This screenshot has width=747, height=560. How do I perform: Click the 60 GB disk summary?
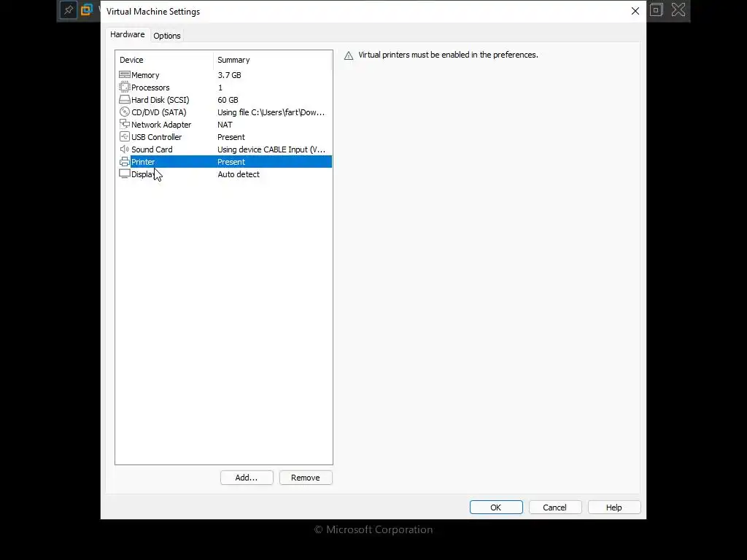pyautogui.click(x=228, y=100)
